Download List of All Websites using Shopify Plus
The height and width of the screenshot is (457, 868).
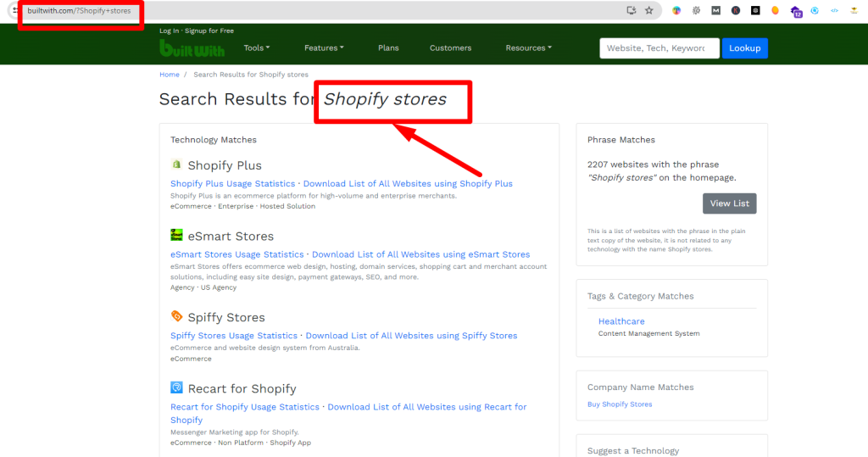pos(408,184)
